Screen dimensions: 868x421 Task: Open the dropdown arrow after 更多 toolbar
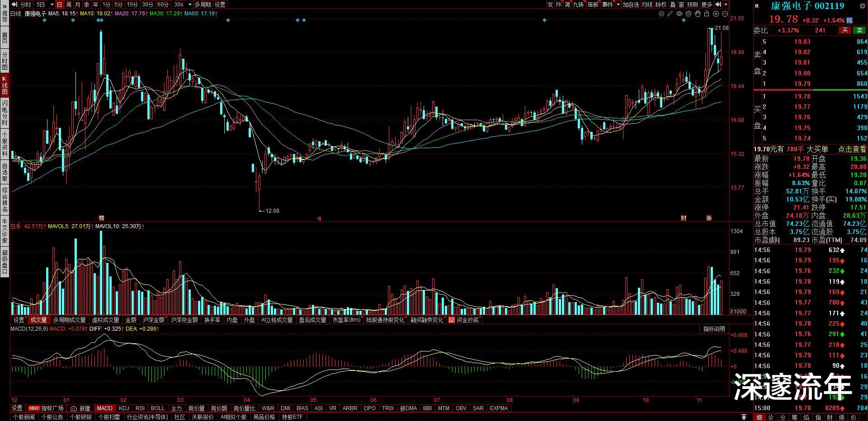coord(726,5)
